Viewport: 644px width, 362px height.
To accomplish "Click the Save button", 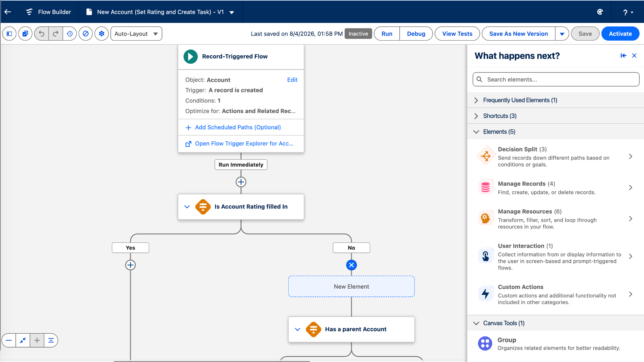I will point(585,34).
